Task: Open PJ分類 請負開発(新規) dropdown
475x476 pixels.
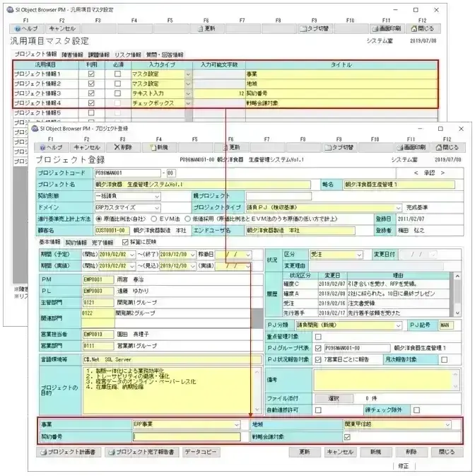Action: (x=398, y=325)
